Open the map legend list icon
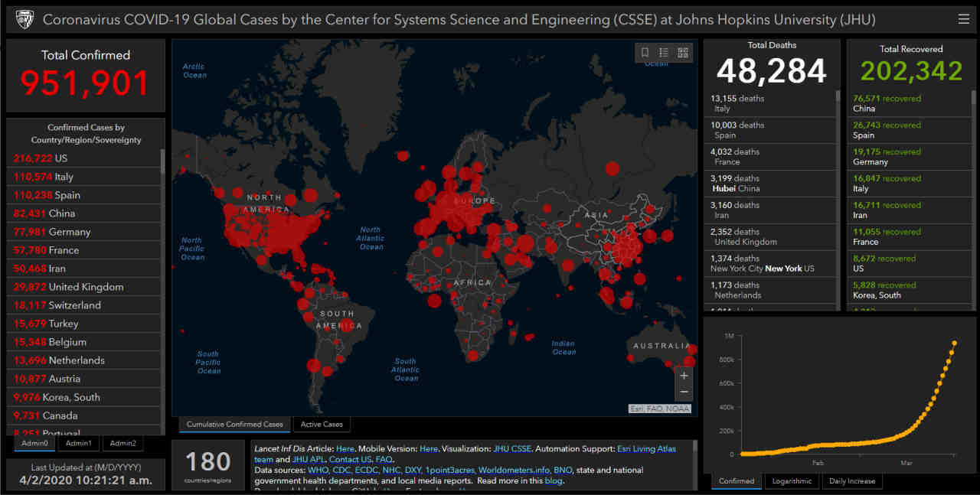Screen dimensions: 980x495 (664, 53)
